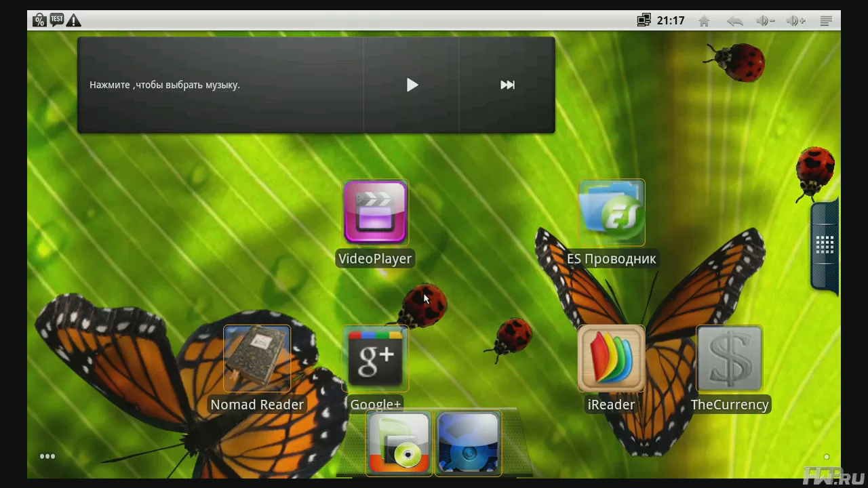Open the warning triangle notification

pos(74,20)
